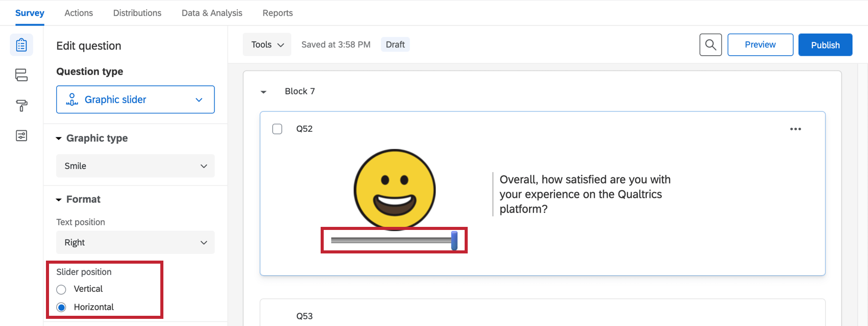Open the Survey flow icon in sidebar
The image size is (868, 326).
pos(21,75)
